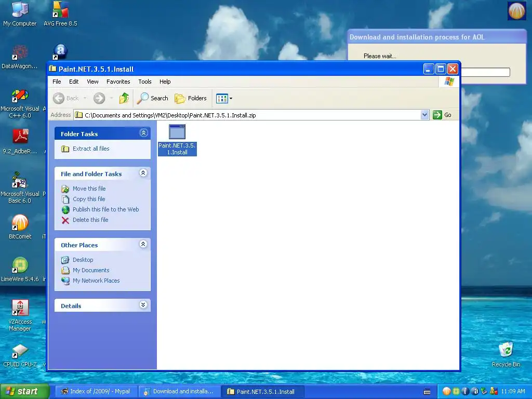Click the Go button

pyautogui.click(x=442, y=115)
